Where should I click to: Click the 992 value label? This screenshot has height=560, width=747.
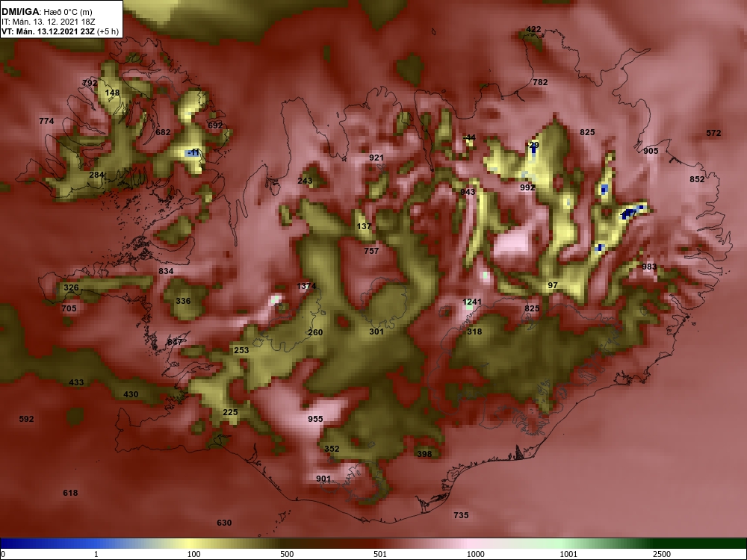click(527, 187)
